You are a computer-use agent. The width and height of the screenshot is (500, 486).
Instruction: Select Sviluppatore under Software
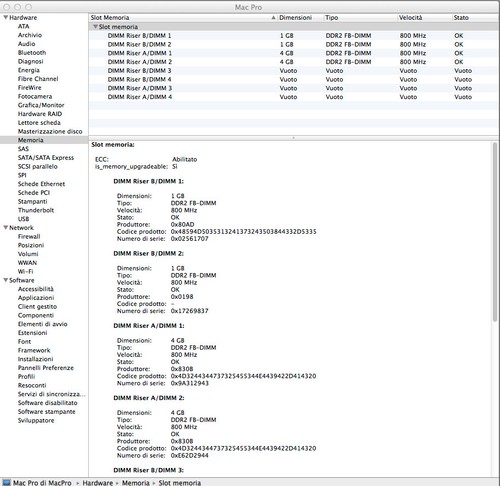[36, 420]
